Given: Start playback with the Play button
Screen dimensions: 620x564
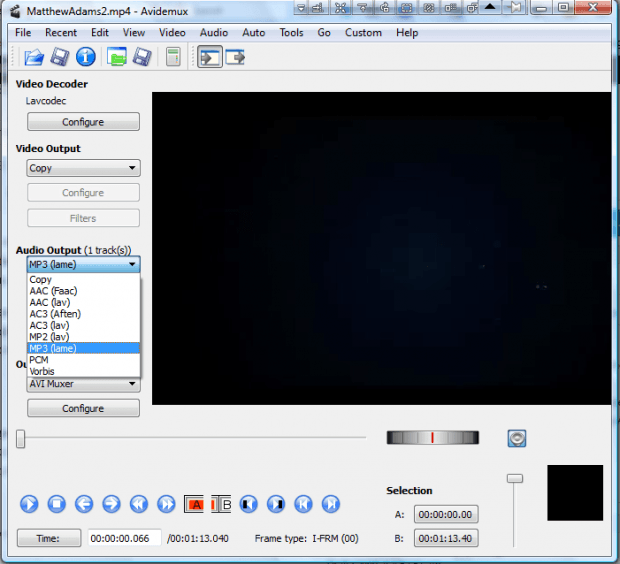Looking at the screenshot, I should point(29,504).
